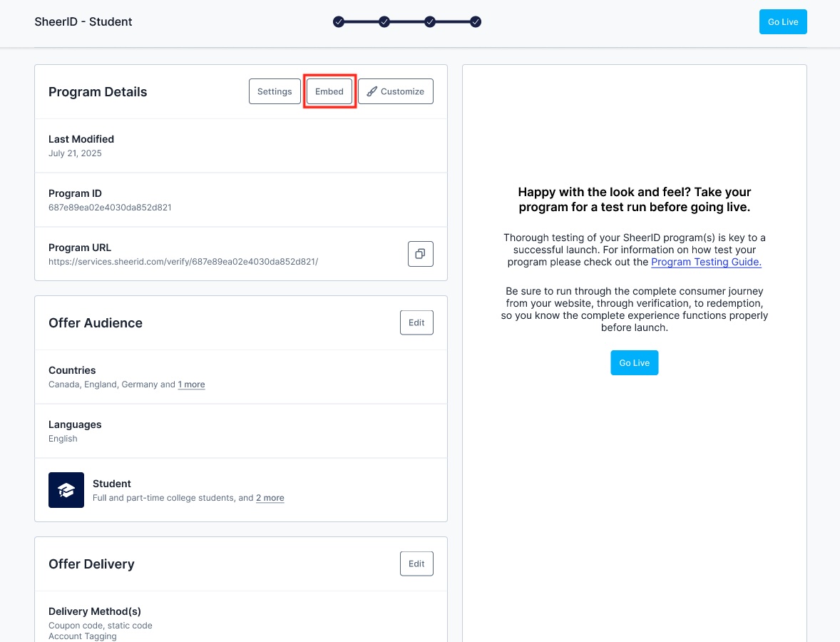This screenshot has width=840, height=642.
Task: Open program Settings
Action: coord(275,91)
